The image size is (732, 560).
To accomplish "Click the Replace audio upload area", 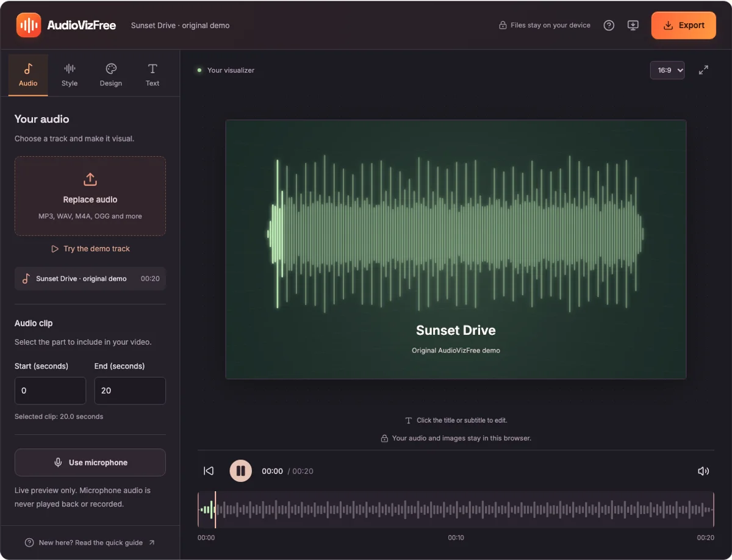I will click(x=90, y=196).
